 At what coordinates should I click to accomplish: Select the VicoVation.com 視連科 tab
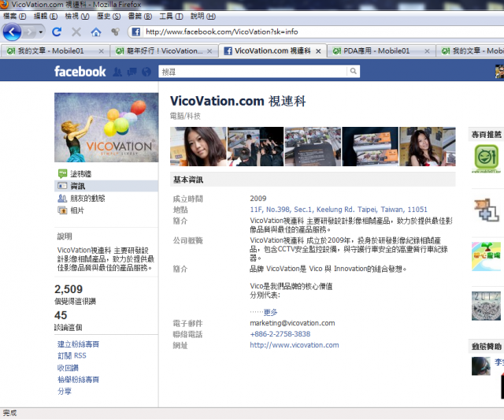(x=272, y=50)
